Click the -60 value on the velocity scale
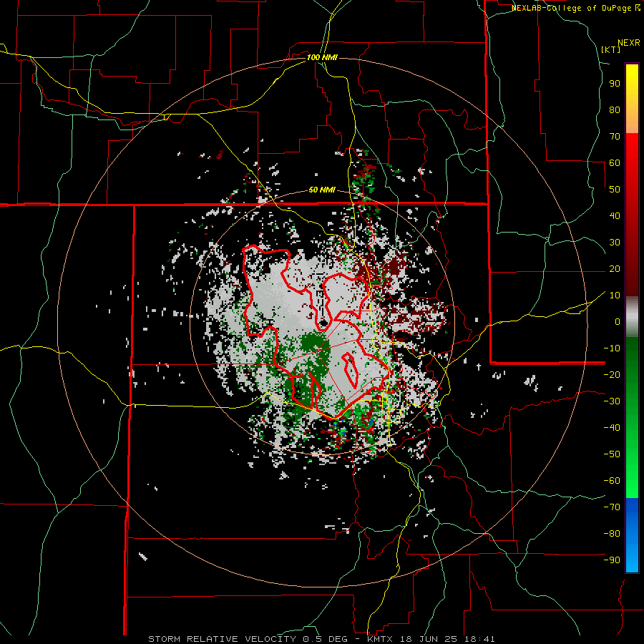The height and width of the screenshot is (644, 644). click(x=612, y=481)
